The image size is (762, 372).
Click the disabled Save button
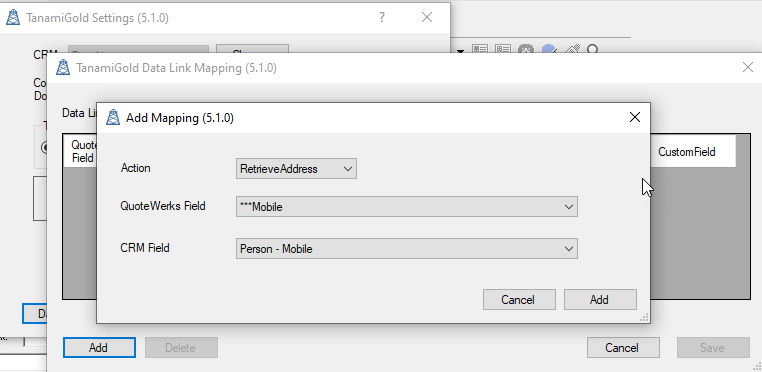pyautogui.click(x=713, y=348)
